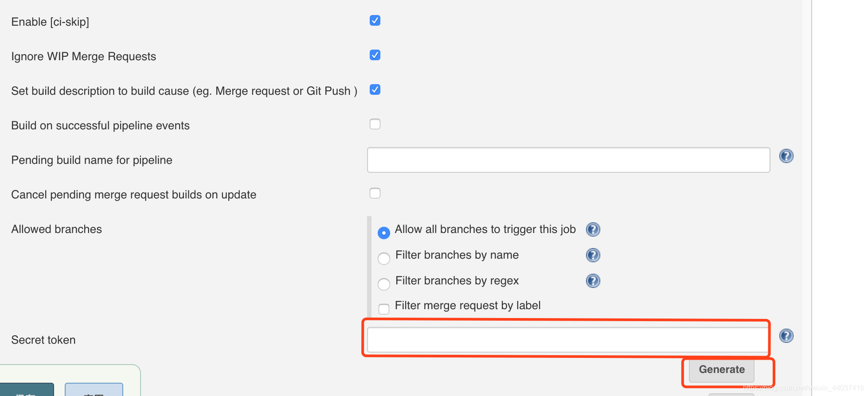Check Cancel pending merge request builds on update
Screen dimensions: 868x396
[x=375, y=193]
